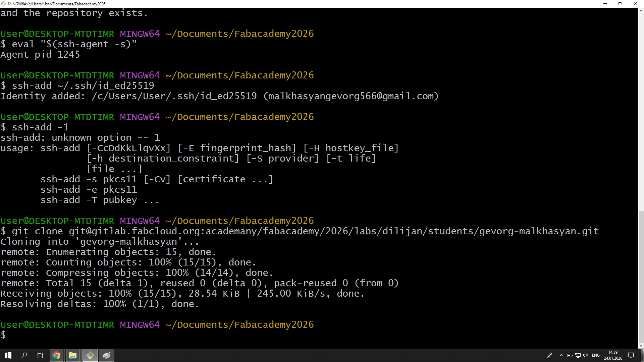Open the Windows Start menu

point(8,355)
